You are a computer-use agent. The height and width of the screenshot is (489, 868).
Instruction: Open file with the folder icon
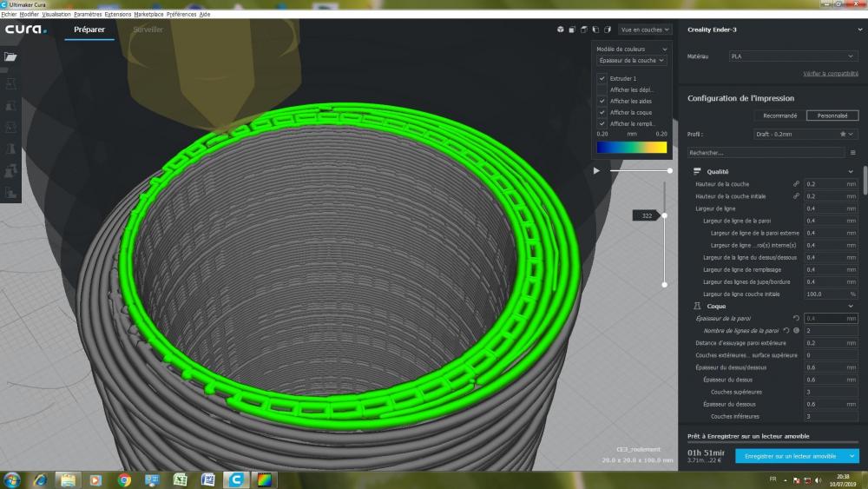point(10,56)
